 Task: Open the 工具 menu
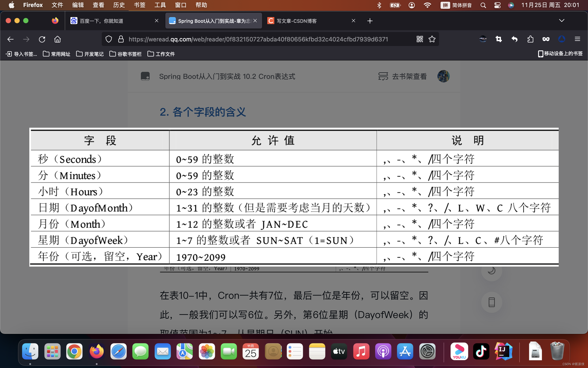tap(160, 5)
